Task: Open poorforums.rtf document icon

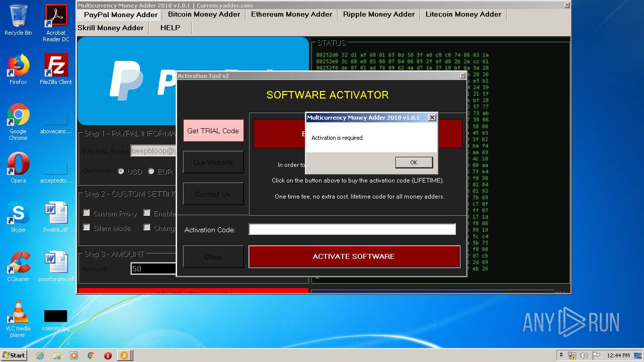Action: point(56,266)
